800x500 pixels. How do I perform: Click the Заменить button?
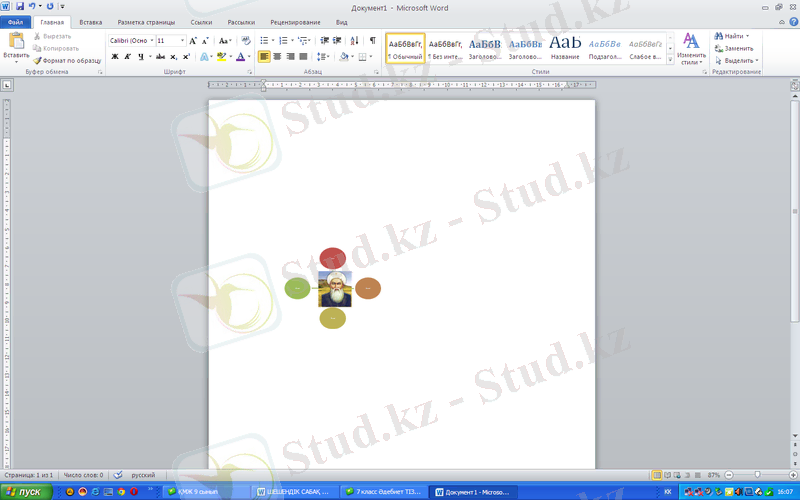[x=738, y=48]
